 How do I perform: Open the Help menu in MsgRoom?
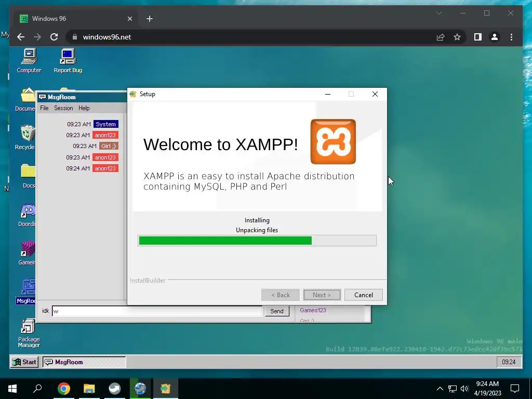[84, 108]
